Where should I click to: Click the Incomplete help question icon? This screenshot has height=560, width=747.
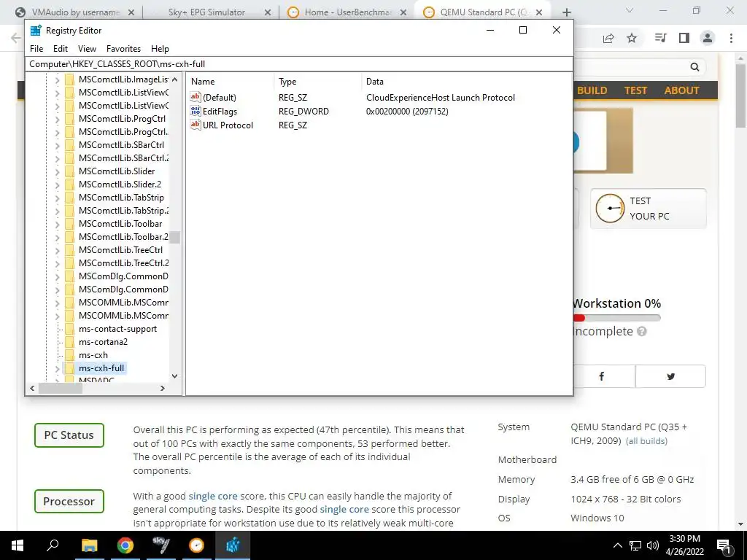tap(642, 332)
